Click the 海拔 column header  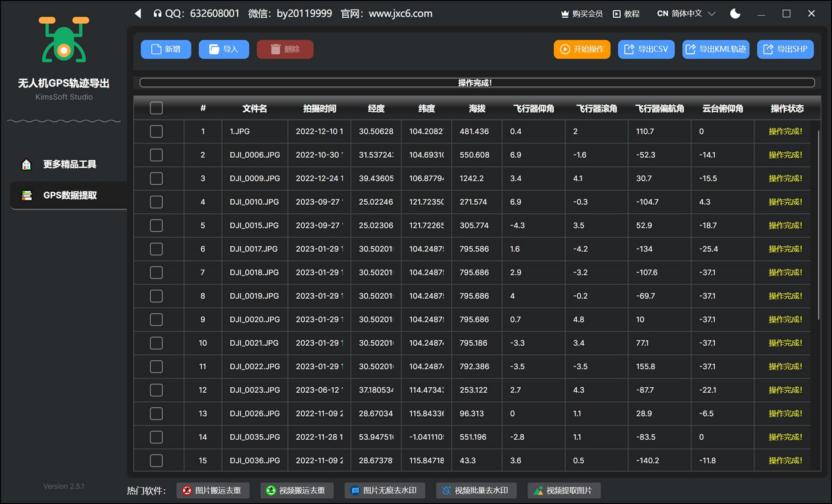click(477, 108)
